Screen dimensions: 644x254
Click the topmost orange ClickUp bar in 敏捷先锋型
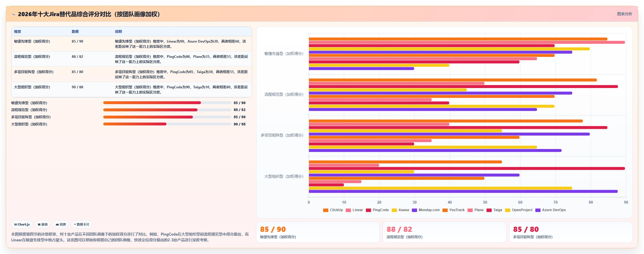pyautogui.click(x=458, y=39)
